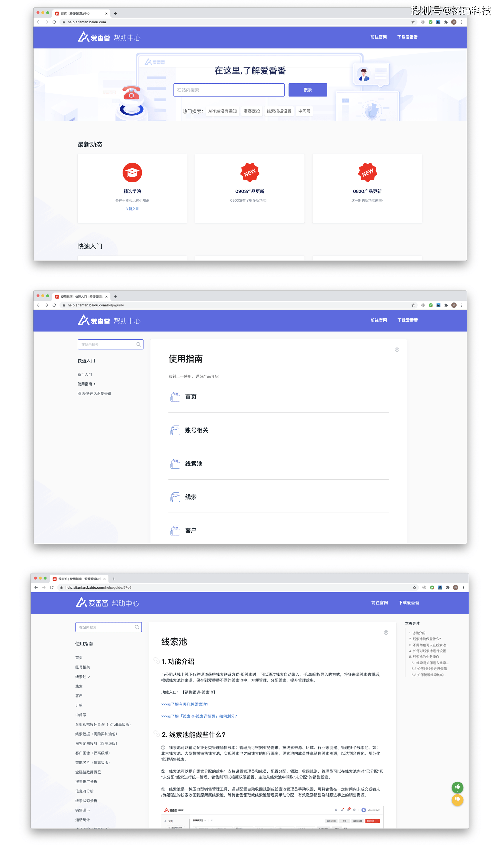The height and width of the screenshot is (858, 504).
Task: Click the print icon on 使用指南 page
Action: click(397, 350)
